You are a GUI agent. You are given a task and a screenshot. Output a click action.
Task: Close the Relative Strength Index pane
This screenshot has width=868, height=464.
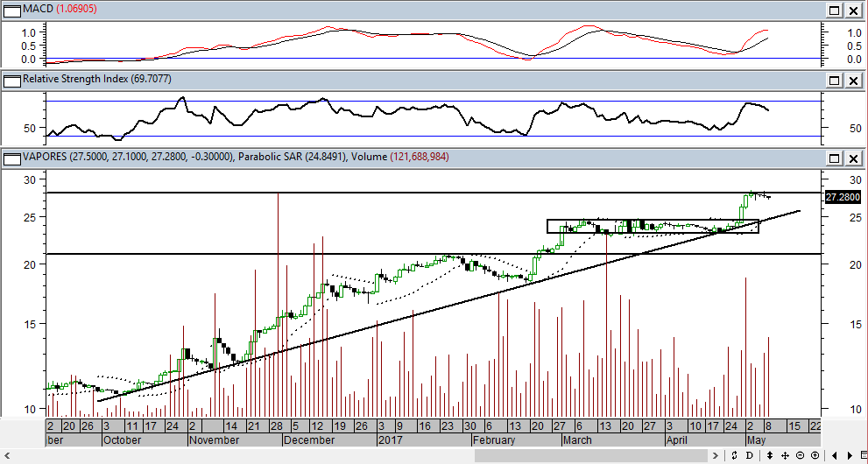[x=852, y=81]
